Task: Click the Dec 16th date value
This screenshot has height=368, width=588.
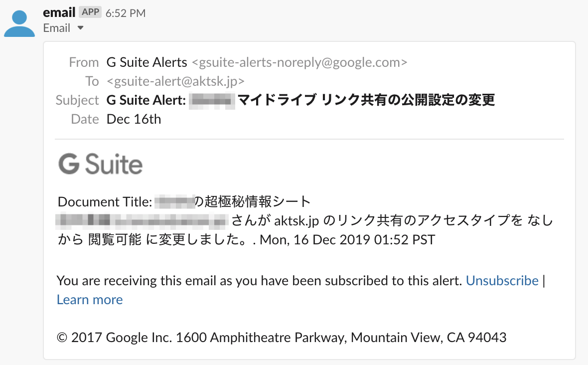Action: click(134, 119)
